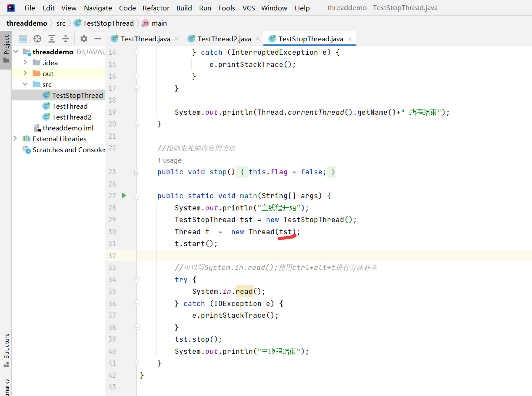Viewport: 532px width, 396px height.
Task: Click src in the breadcrumb bar
Action: pos(61,23)
